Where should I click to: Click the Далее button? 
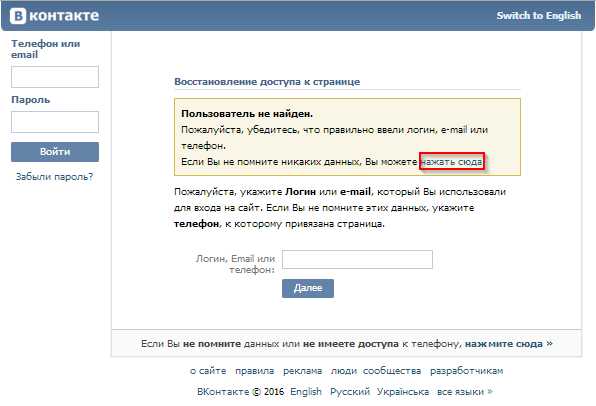click(x=308, y=288)
